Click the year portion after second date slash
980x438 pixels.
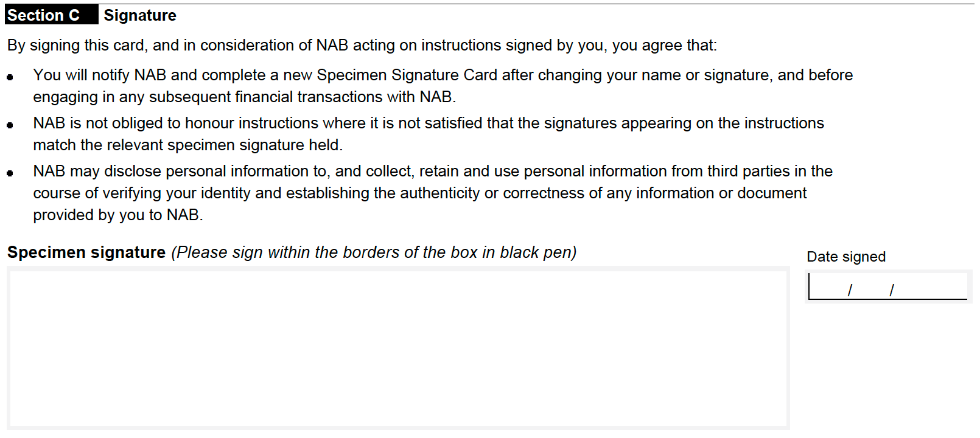930,287
